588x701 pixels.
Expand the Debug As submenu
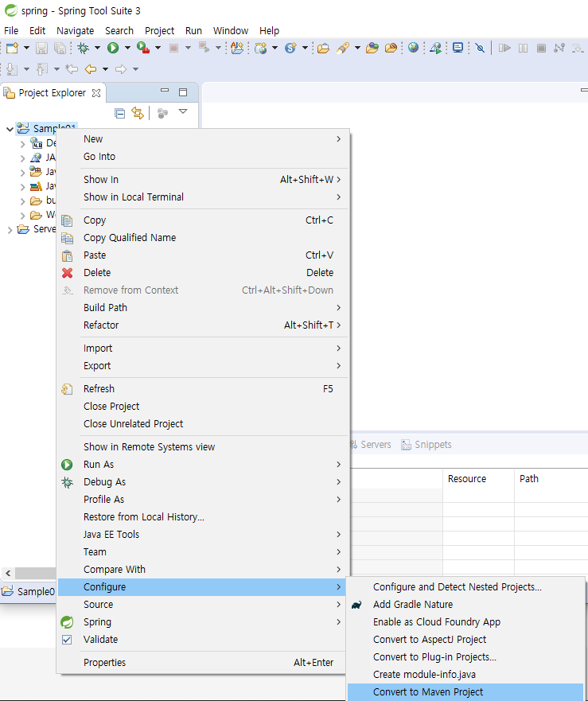point(201,482)
